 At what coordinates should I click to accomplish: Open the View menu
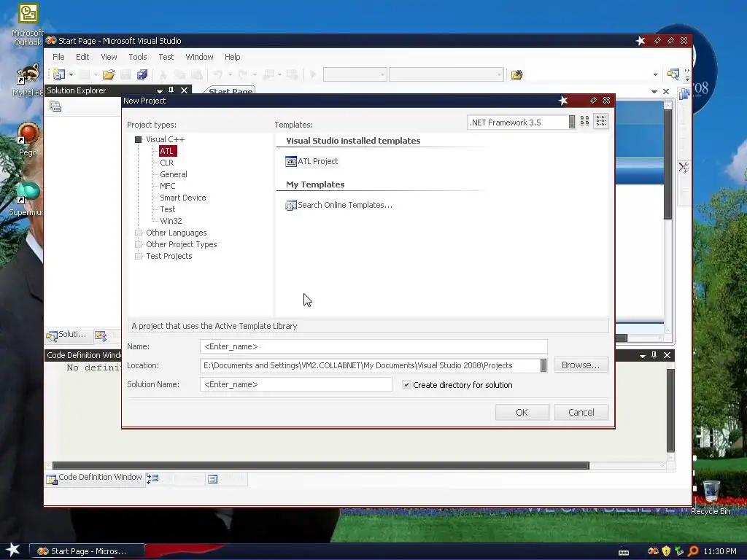109,57
